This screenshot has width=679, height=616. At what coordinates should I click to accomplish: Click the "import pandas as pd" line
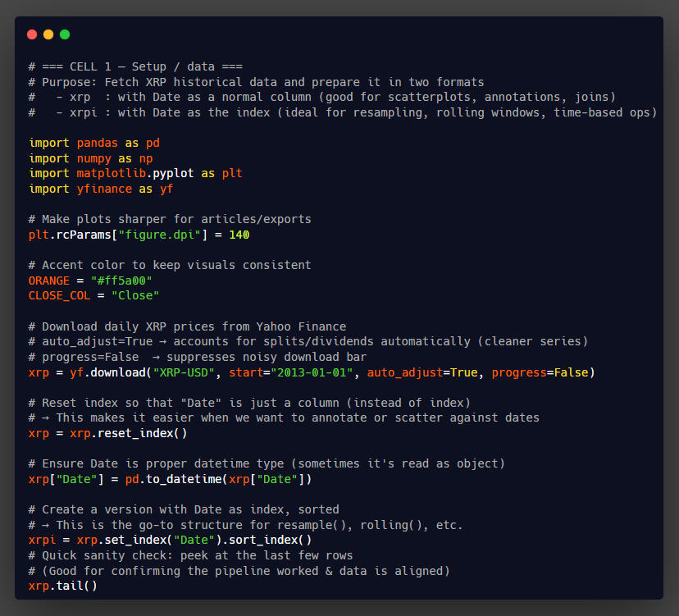click(x=93, y=143)
